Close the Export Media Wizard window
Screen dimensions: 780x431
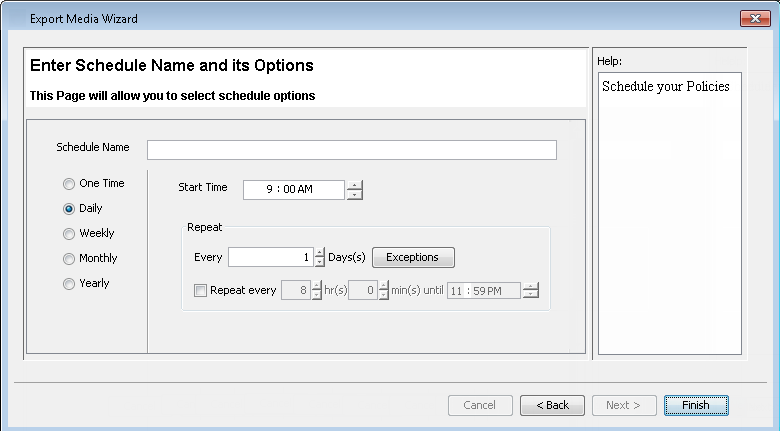coord(753,18)
